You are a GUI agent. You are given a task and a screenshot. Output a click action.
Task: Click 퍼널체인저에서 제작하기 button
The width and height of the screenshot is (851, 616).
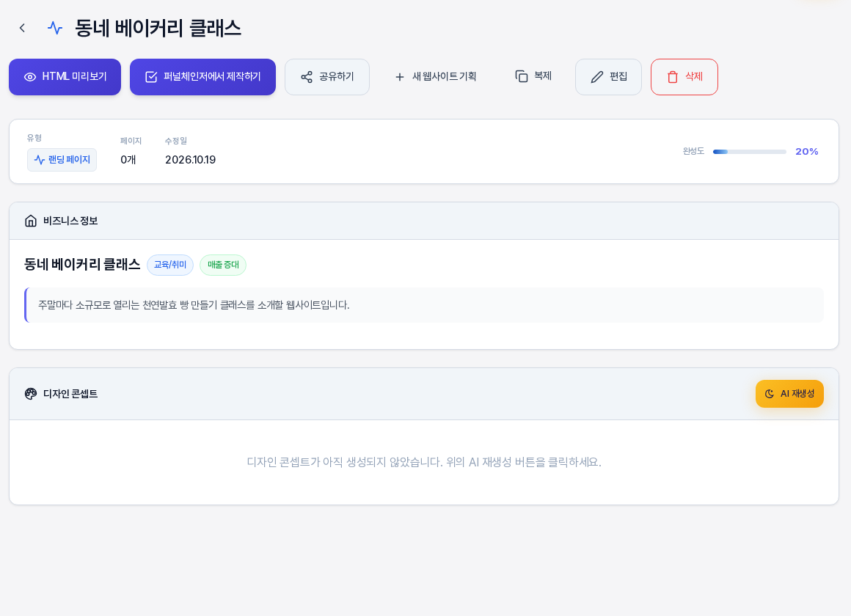(x=202, y=77)
